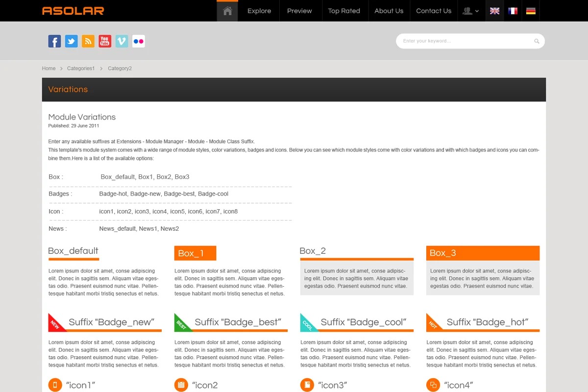
Task: Click the orange RSS feed icon
Action: click(x=88, y=41)
